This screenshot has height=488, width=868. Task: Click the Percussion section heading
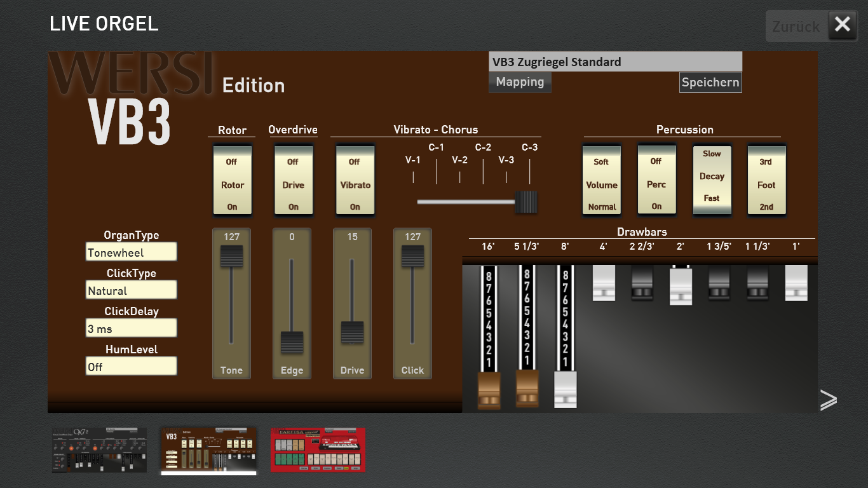pyautogui.click(x=685, y=130)
